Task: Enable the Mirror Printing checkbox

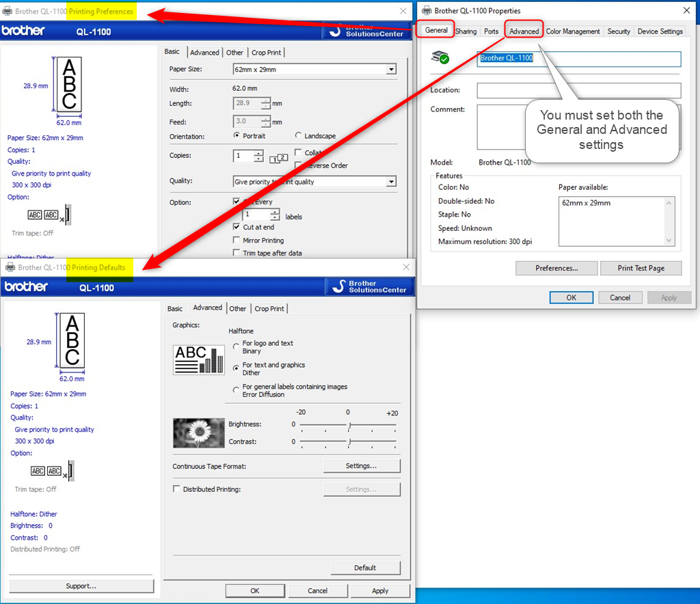Action: coord(237,240)
